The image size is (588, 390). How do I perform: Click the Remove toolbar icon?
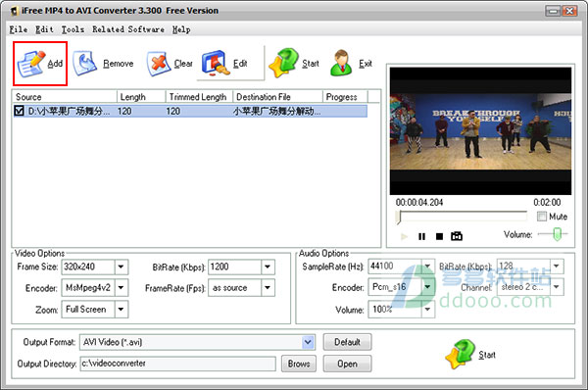tap(85, 64)
